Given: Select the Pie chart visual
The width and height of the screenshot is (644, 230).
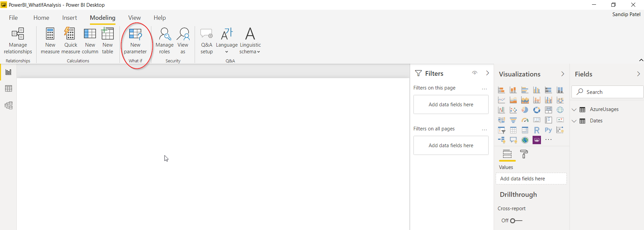Looking at the screenshot, I should [525, 110].
